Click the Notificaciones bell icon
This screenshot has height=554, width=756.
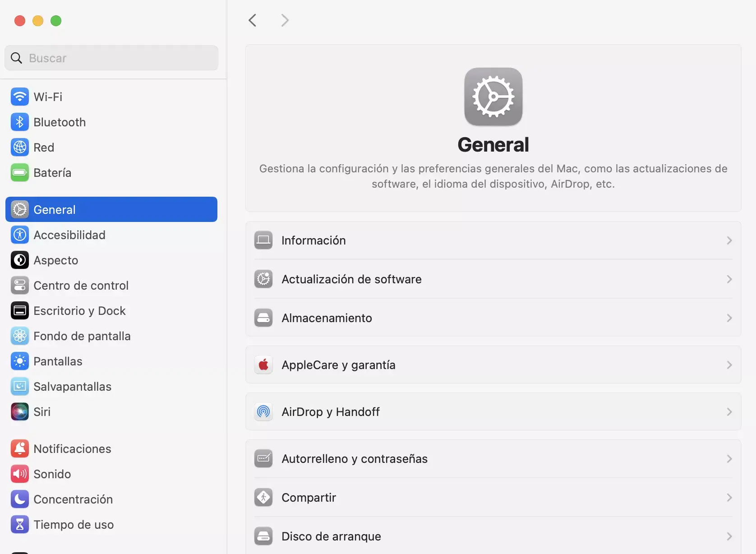pos(20,448)
